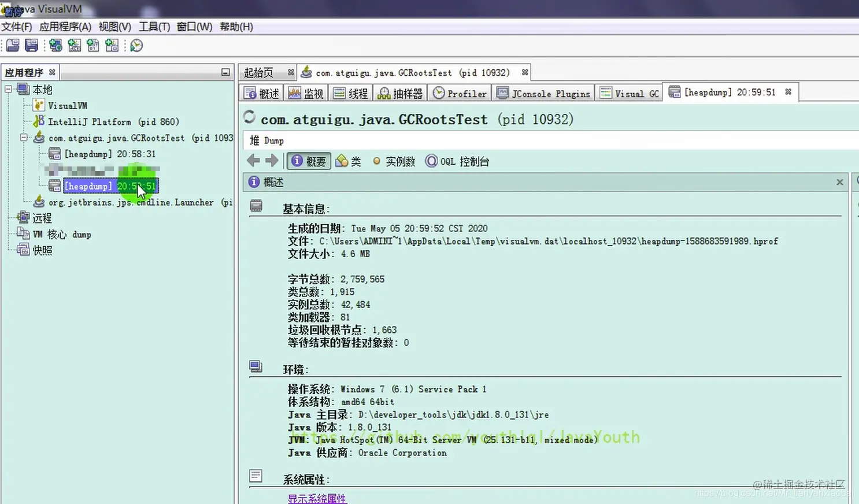Collapse the com.atguigu.java.GCRootsTest tree node
This screenshot has width=859, height=504.
24,138
